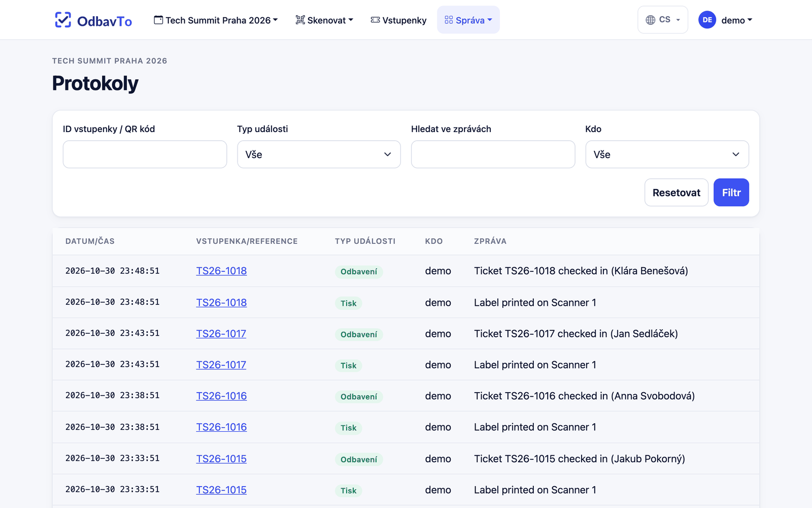
Task: Focus the ID vstupenky / QR kód field
Action: pyautogui.click(x=145, y=154)
